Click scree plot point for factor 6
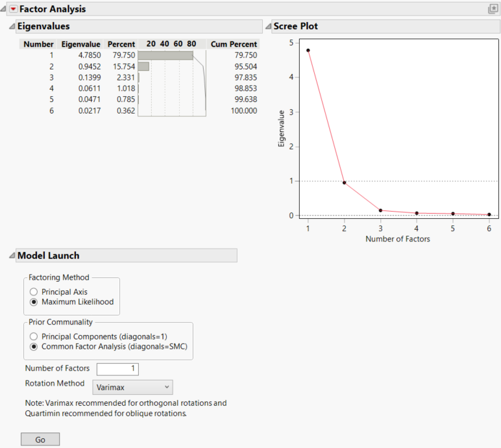501x448 pixels. pyautogui.click(x=489, y=214)
